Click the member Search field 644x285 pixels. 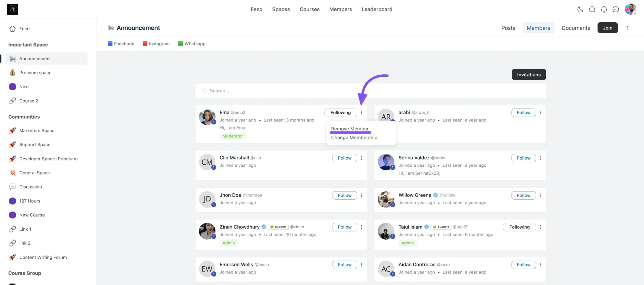tap(370, 91)
